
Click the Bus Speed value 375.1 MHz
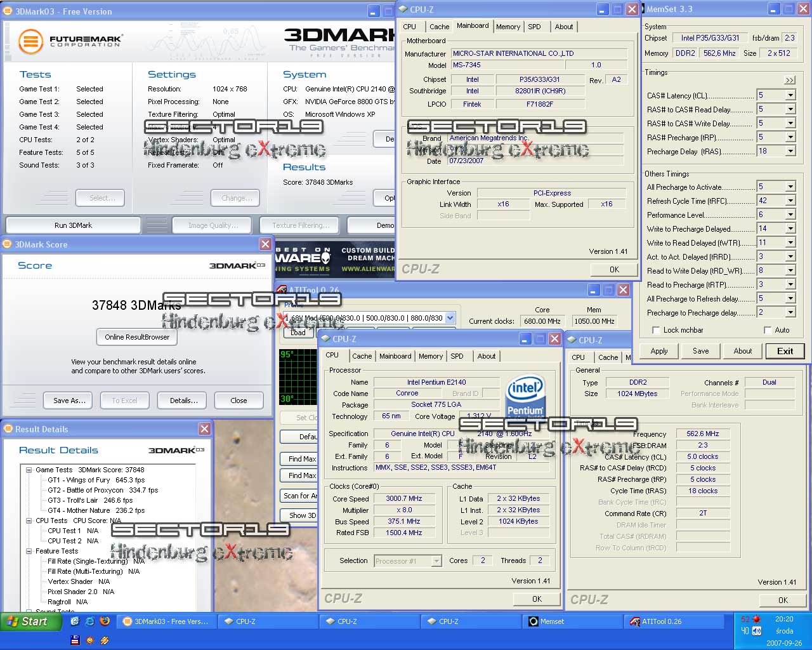(x=404, y=522)
